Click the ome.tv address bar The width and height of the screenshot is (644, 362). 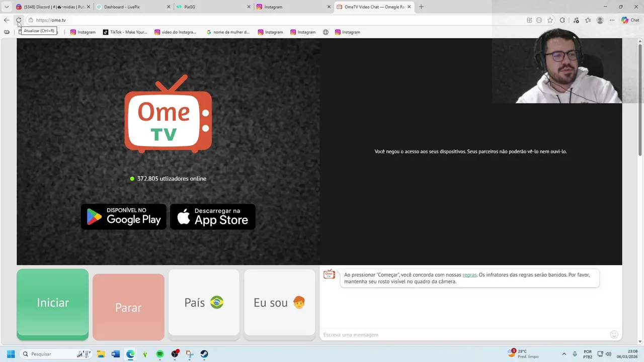pyautogui.click(x=272, y=20)
